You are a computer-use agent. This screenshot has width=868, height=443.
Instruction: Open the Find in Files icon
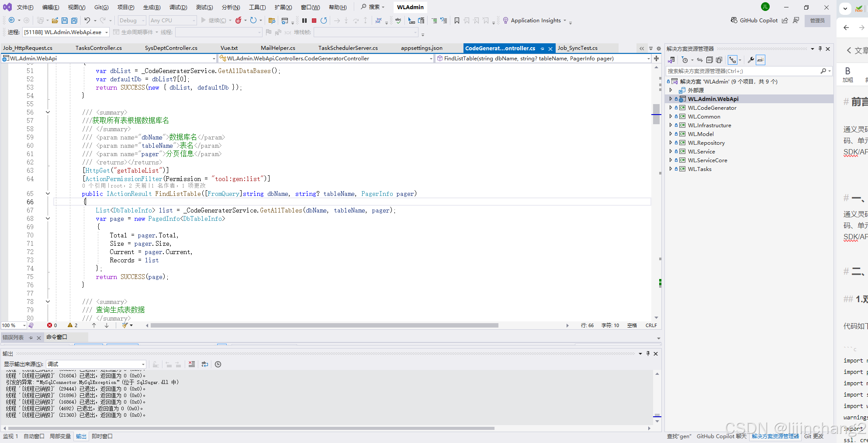[272, 21]
